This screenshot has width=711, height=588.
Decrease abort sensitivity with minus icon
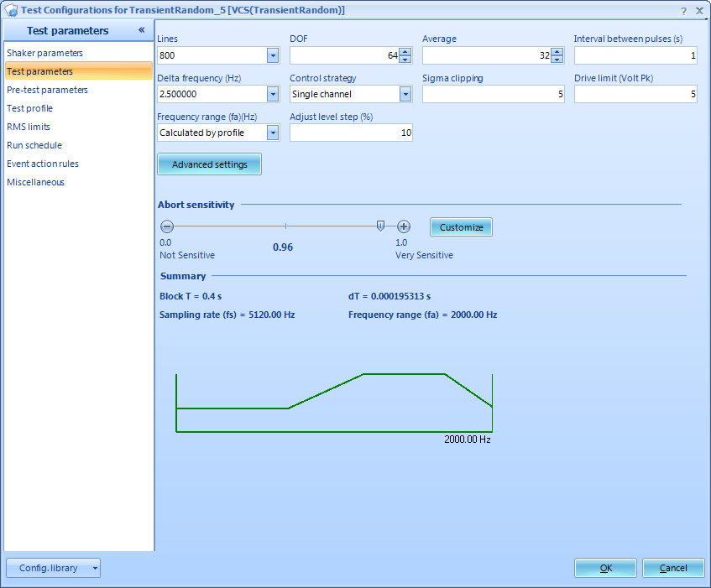[167, 226]
